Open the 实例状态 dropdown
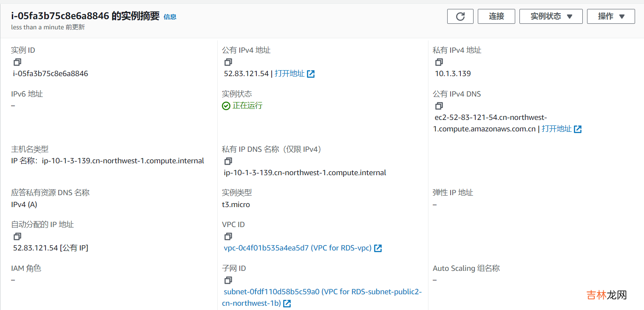 click(551, 17)
